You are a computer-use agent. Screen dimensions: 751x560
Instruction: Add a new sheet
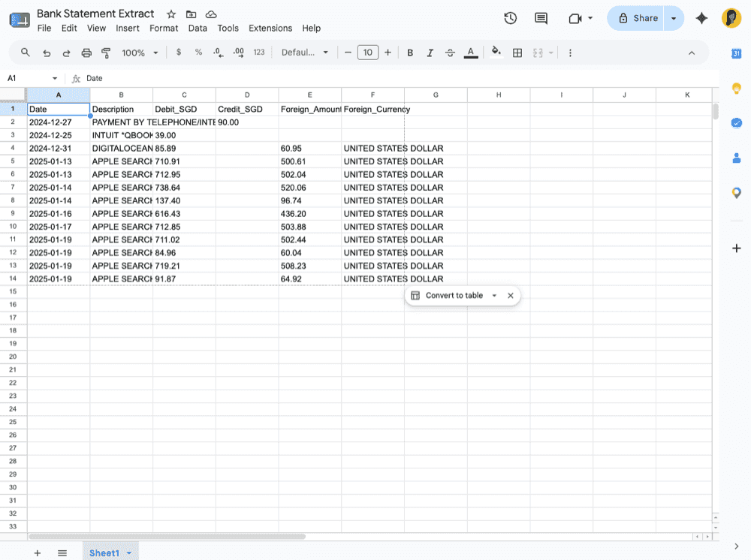38,552
